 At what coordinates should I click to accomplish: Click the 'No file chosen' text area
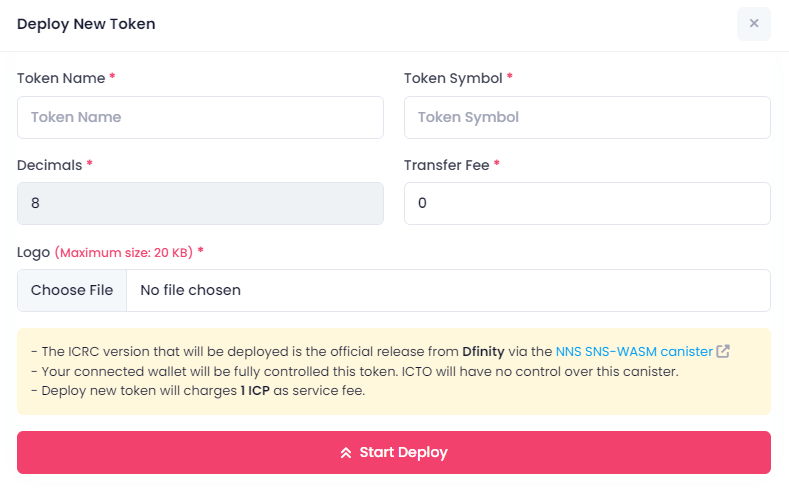pyautogui.click(x=190, y=290)
